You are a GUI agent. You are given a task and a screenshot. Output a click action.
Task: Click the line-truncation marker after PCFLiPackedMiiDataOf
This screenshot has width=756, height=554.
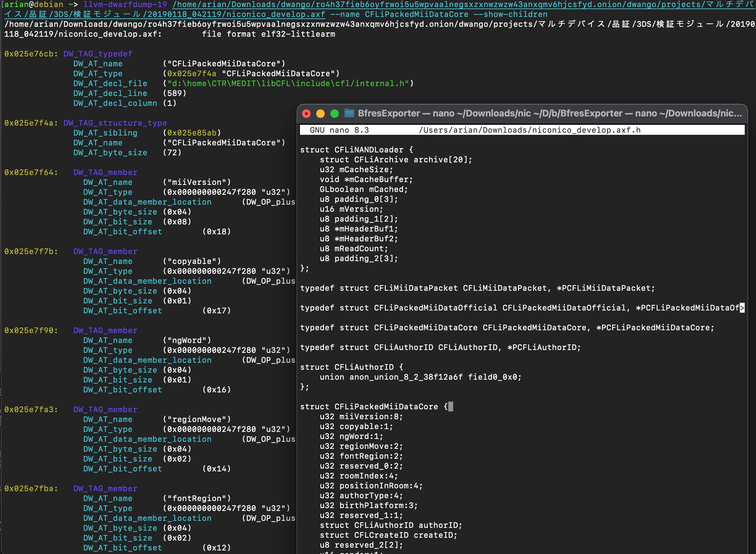[x=742, y=308]
